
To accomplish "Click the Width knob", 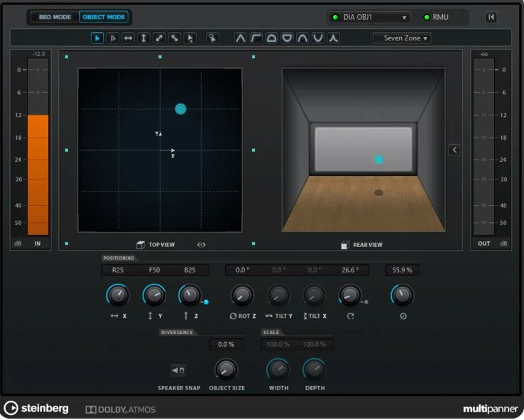I will [x=278, y=370].
